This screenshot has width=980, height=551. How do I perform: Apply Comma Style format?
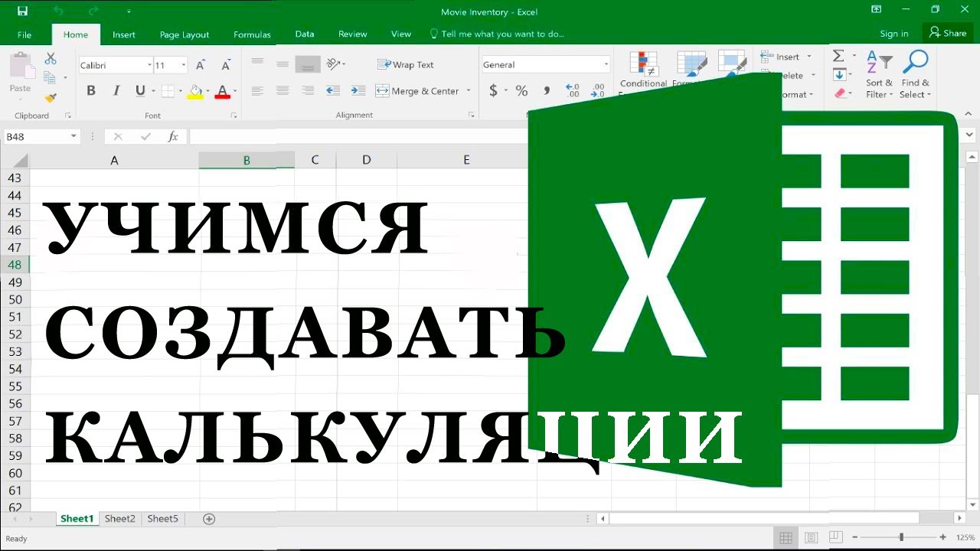[547, 91]
